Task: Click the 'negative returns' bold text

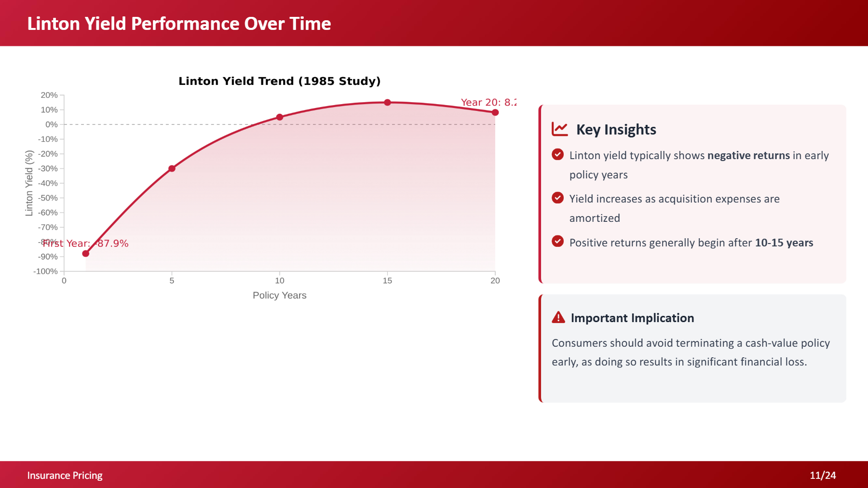Action: (x=748, y=155)
